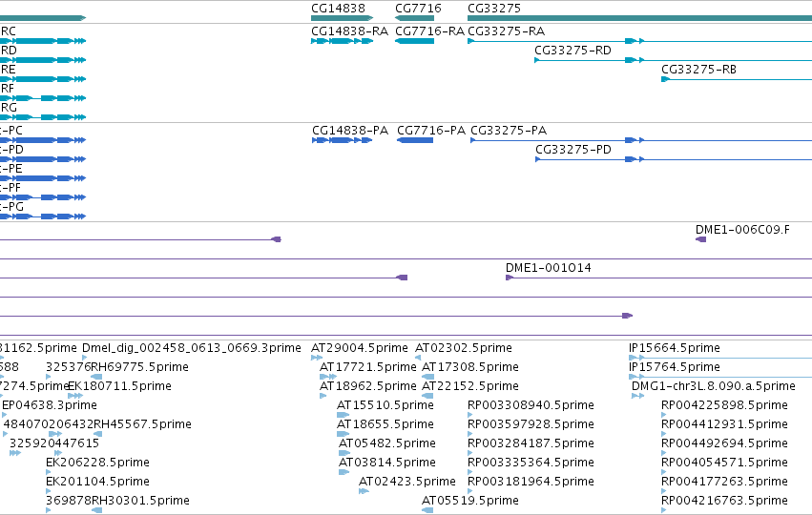Screen dimensions: 812x515
Task: Select the AT18655.5prime EST label
Action: [385, 424]
